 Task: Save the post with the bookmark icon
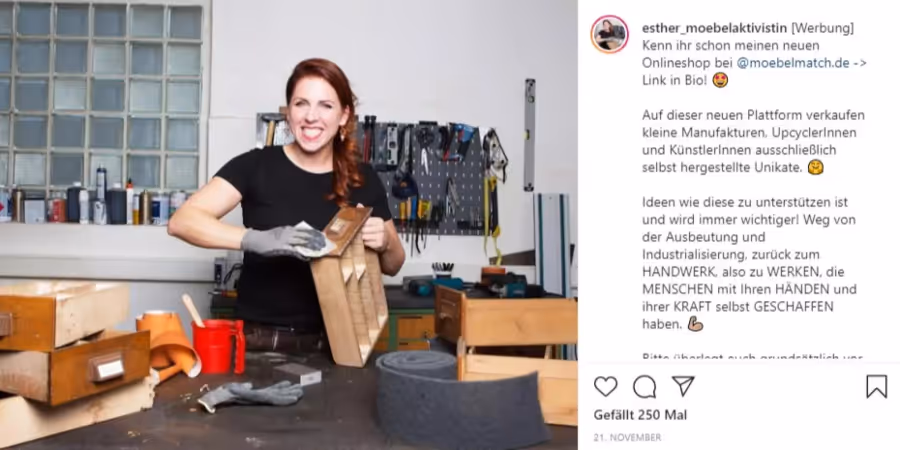point(876,386)
